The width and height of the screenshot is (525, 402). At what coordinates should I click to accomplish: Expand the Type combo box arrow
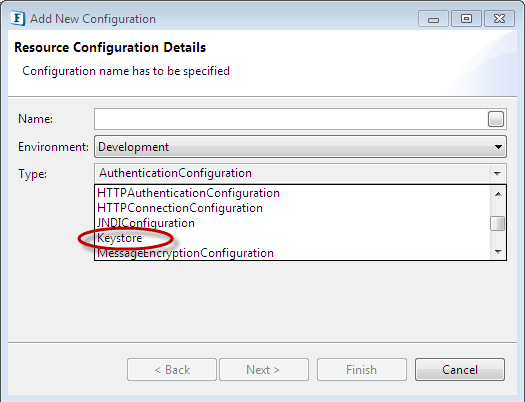click(497, 173)
